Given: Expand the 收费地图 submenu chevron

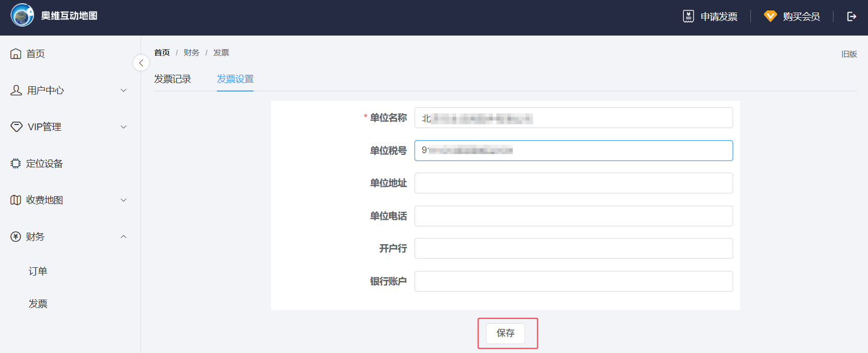Looking at the screenshot, I should 124,200.
